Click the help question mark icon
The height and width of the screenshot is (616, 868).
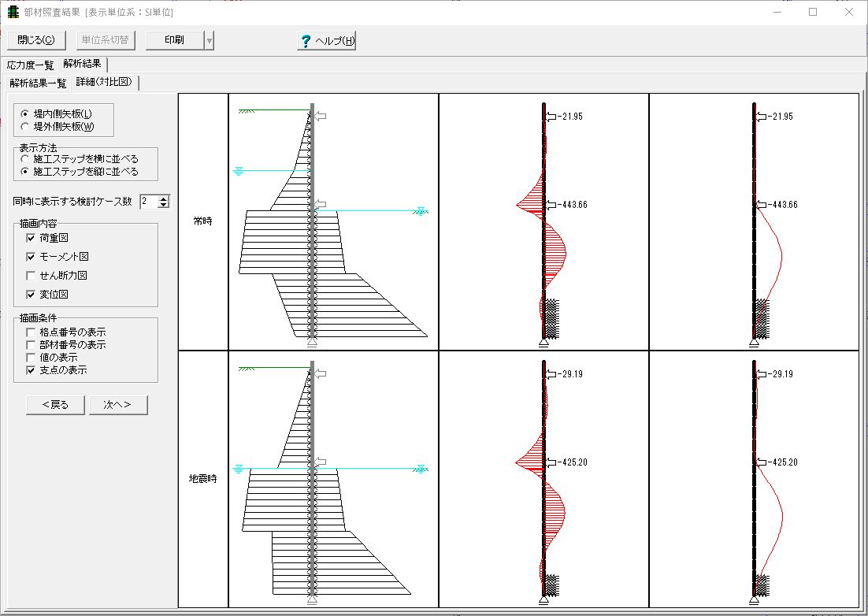click(x=306, y=41)
